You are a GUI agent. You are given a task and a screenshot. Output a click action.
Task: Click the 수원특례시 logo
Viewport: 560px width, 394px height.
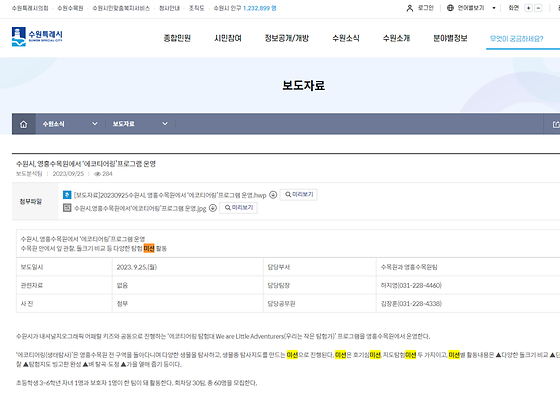pos(37,36)
